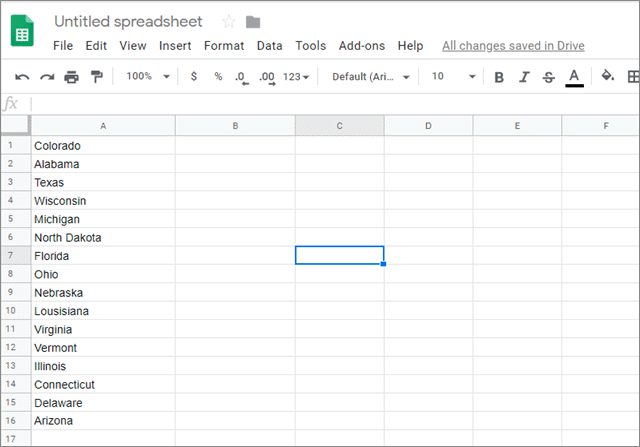Screen dimensions: 640x447
Task: Open the 100% zoom dropdown
Action: pyautogui.click(x=148, y=77)
